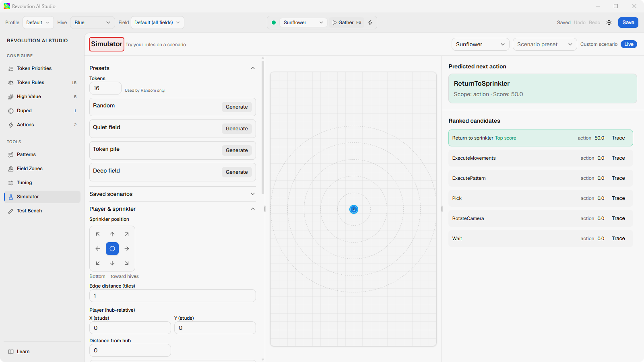Select the center sprinkler position
The width and height of the screenshot is (644, 362).
point(112,249)
